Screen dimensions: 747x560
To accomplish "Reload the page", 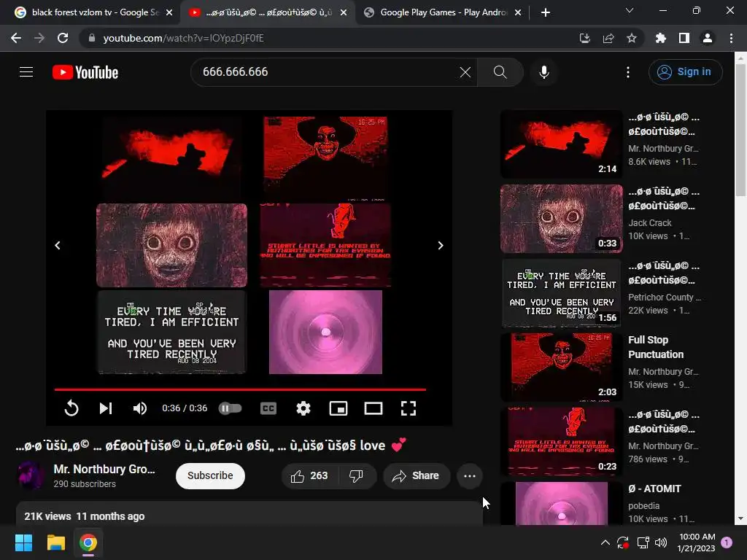I will click(63, 38).
